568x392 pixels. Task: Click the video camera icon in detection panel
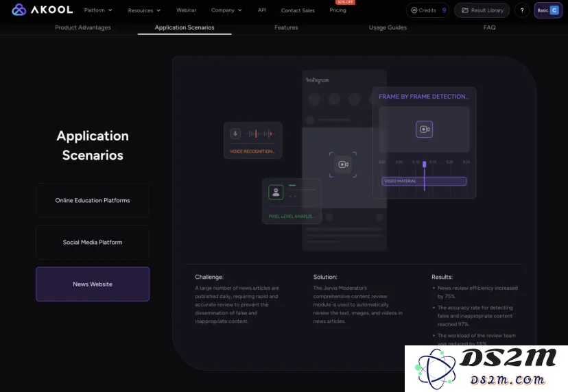point(424,130)
